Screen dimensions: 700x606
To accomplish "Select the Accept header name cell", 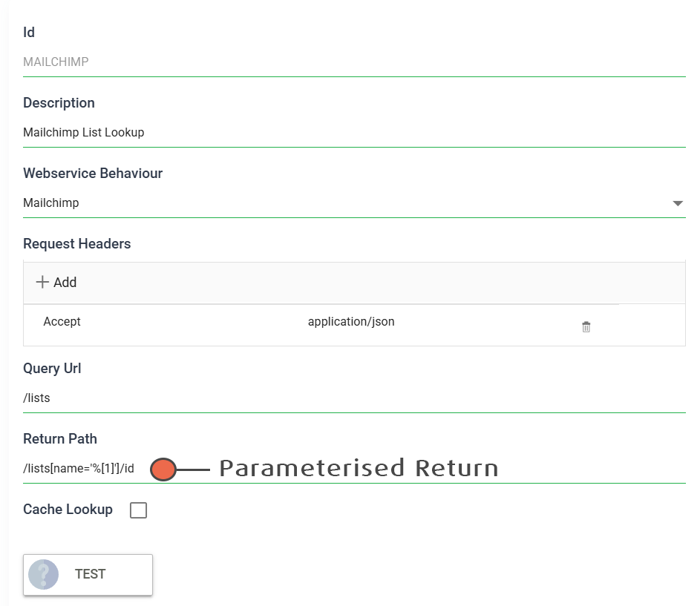I will (62, 322).
